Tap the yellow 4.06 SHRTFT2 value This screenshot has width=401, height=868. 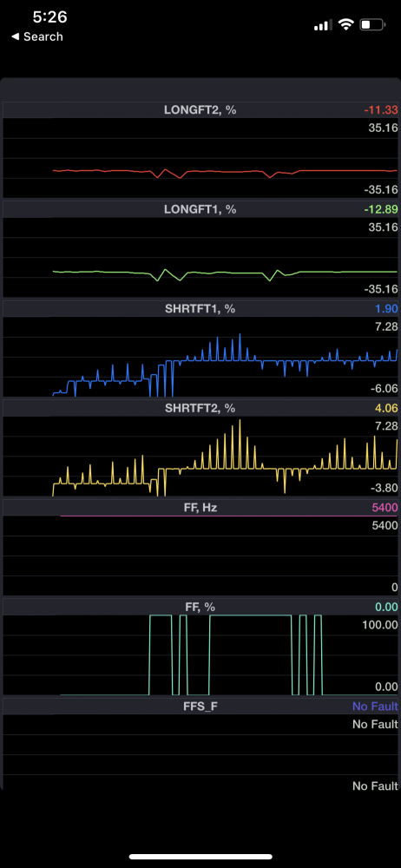click(x=387, y=409)
